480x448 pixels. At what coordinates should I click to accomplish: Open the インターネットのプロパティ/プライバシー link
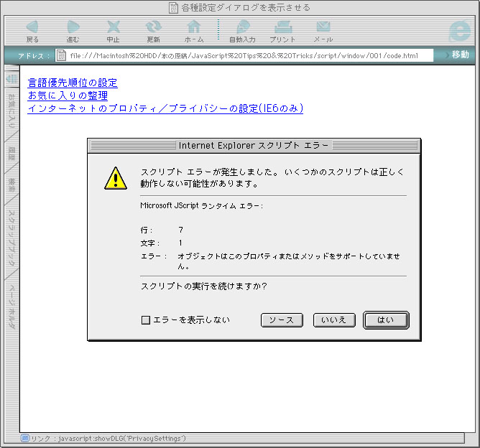tap(165, 108)
